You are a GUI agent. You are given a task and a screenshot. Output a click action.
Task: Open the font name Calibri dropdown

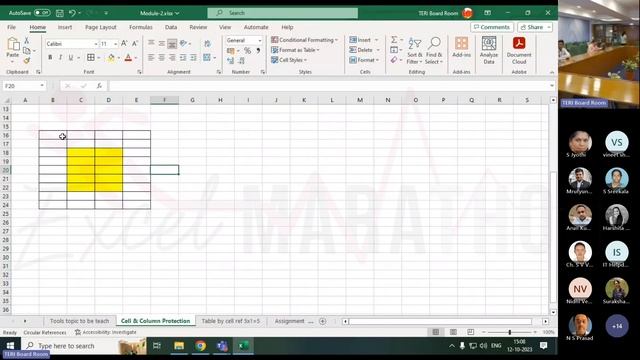pyautogui.click(x=96, y=44)
